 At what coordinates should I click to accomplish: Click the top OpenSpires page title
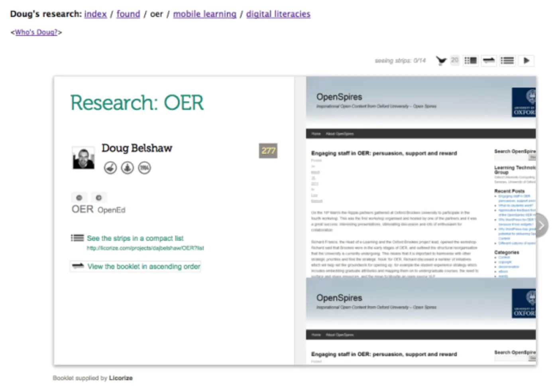point(339,97)
